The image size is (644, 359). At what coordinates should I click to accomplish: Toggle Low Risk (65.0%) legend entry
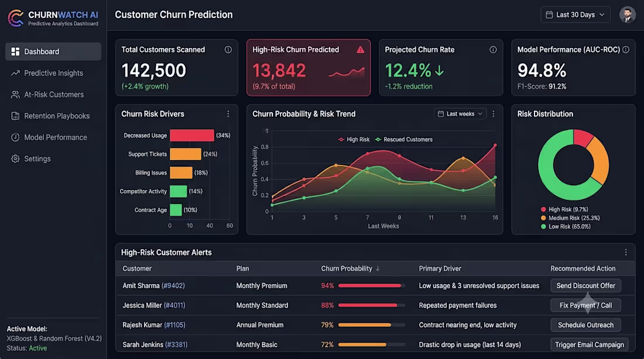pyautogui.click(x=566, y=226)
